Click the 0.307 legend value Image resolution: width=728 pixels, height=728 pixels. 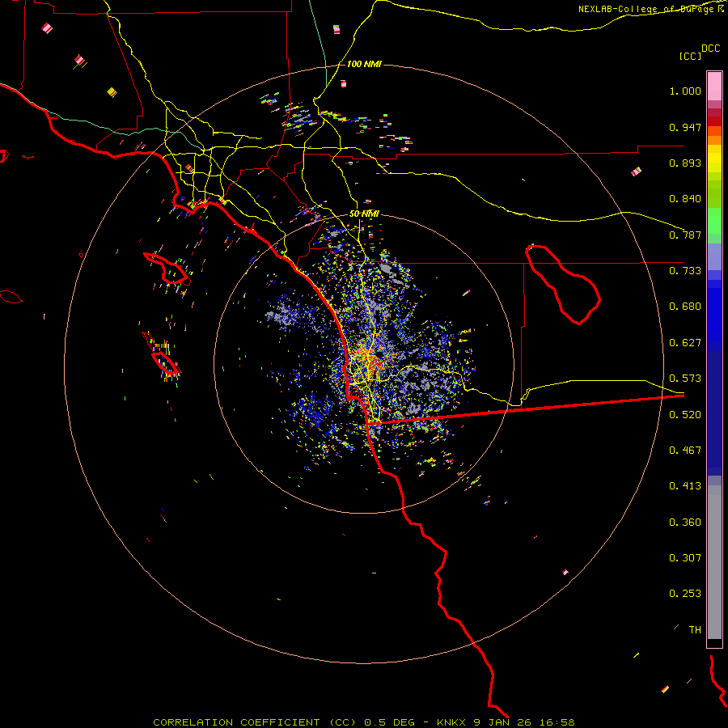coord(685,558)
